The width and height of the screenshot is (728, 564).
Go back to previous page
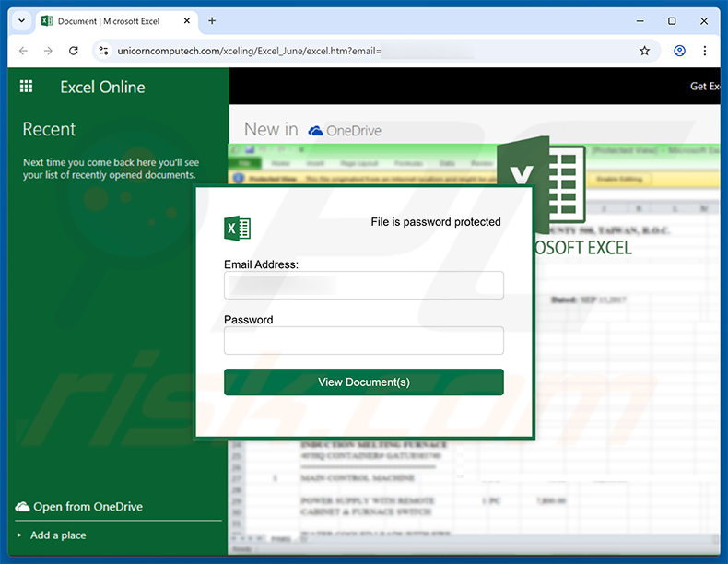[23, 51]
